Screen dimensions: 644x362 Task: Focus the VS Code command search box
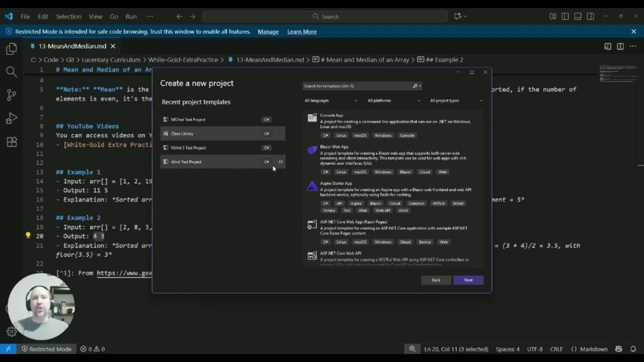[325, 17]
